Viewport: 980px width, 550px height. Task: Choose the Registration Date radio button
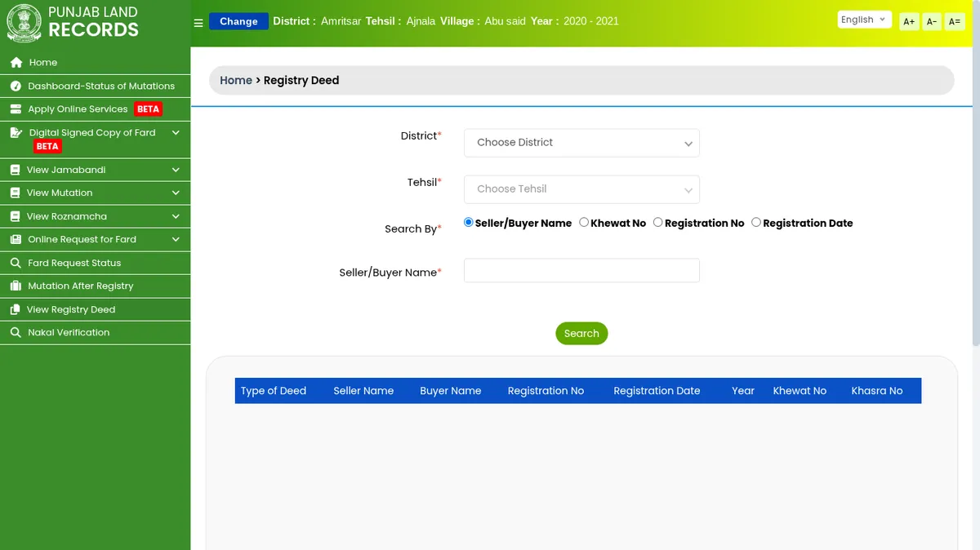[x=756, y=222]
